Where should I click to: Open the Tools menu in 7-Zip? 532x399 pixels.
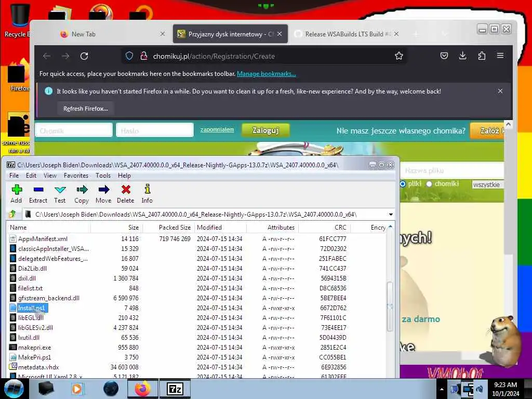coord(103,176)
